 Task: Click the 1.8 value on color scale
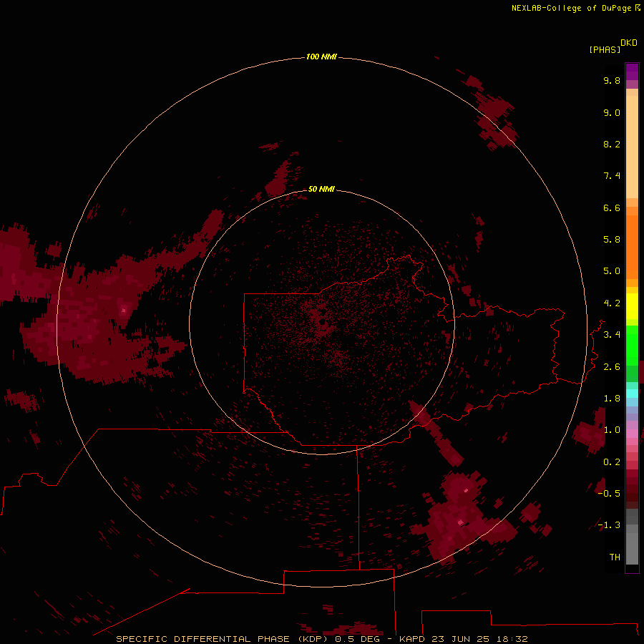[x=612, y=399]
